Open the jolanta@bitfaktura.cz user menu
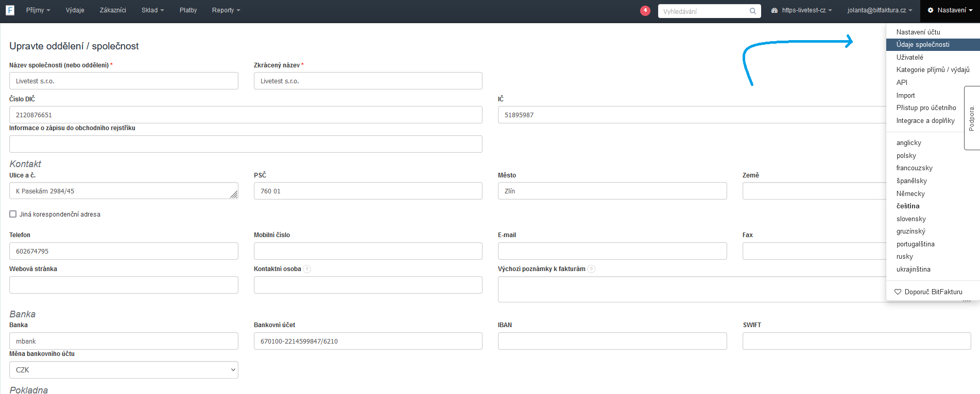This screenshot has height=394, width=980. click(880, 10)
